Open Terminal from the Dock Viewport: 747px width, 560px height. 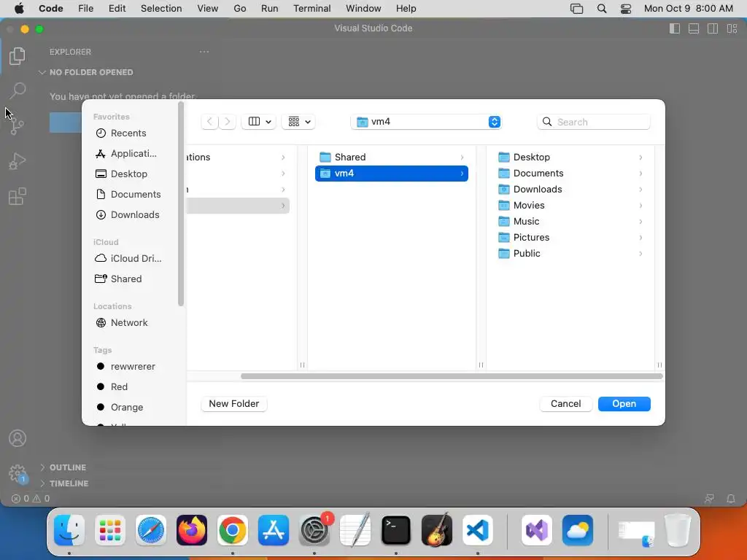point(396,529)
